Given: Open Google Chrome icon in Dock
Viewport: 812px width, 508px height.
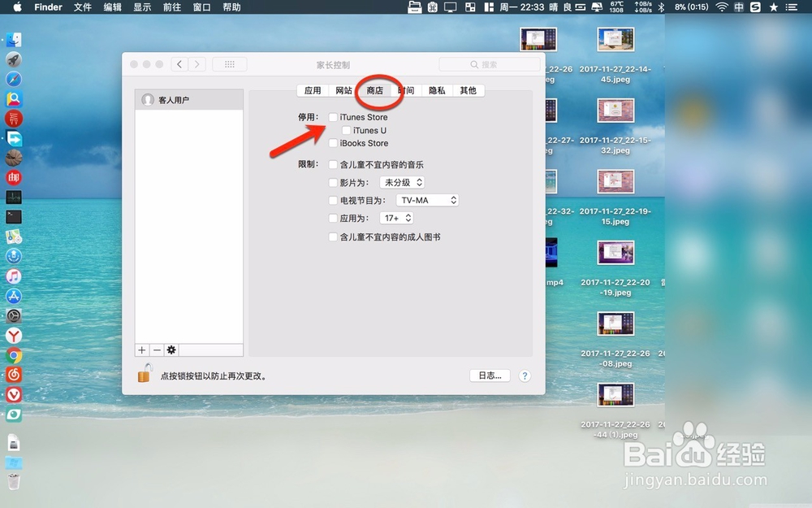Looking at the screenshot, I should [14, 355].
